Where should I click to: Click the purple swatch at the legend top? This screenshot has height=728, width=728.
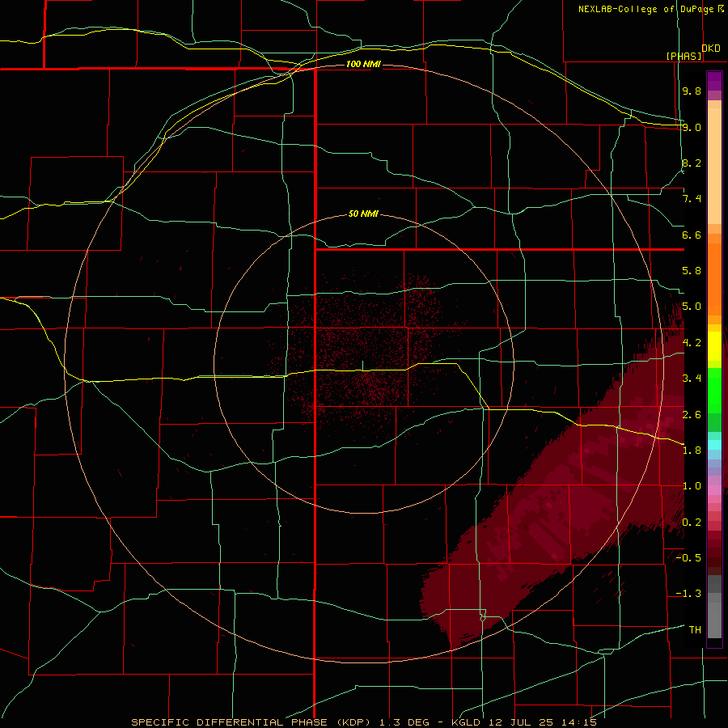point(714,81)
